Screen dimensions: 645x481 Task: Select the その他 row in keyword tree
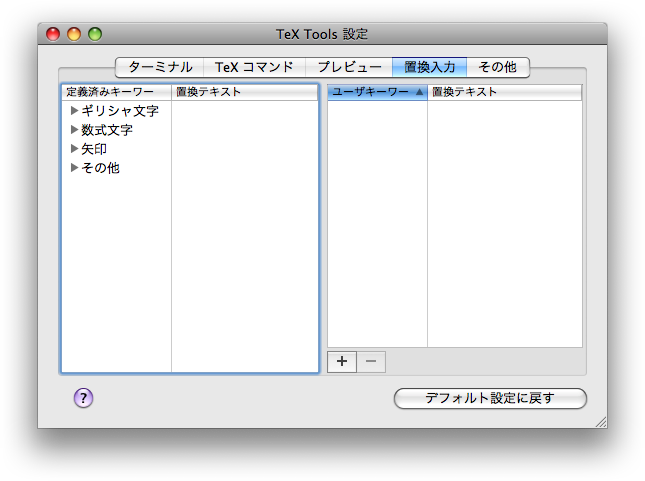point(100,168)
